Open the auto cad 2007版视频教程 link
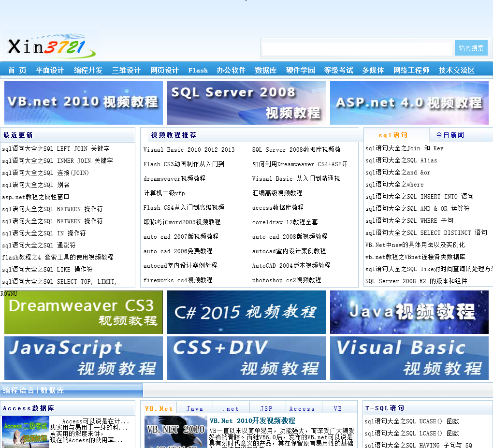Image resolution: width=493 pixels, height=448 pixels. tap(181, 236)
